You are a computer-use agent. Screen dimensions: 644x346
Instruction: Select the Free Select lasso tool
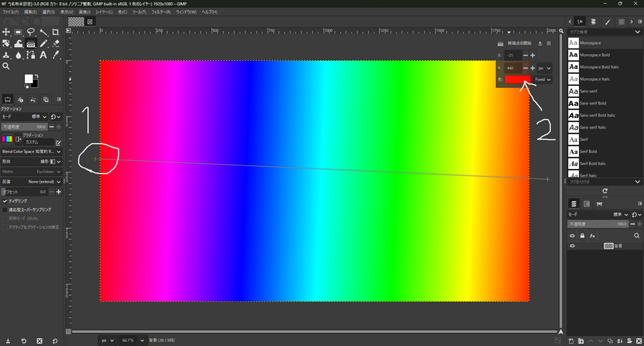[31, 32]
